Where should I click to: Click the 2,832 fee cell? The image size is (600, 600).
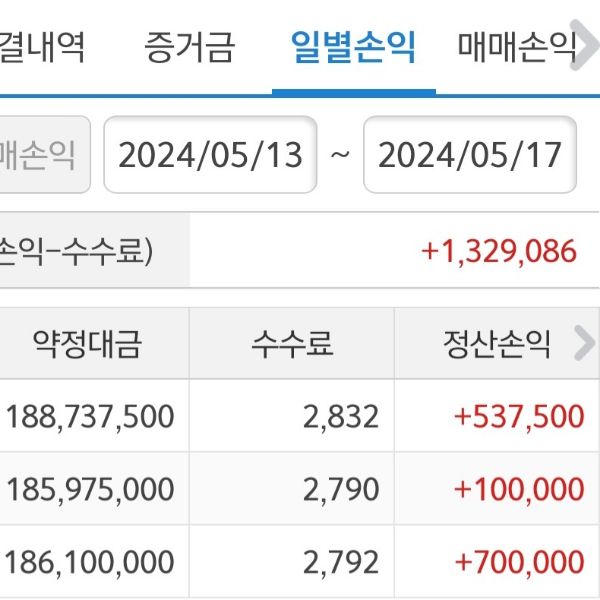click(x=341, y=416)
